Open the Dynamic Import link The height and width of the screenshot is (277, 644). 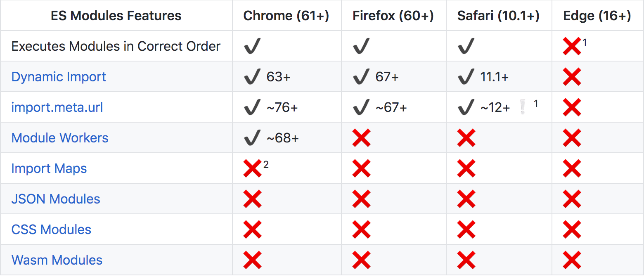coord(59,77)
